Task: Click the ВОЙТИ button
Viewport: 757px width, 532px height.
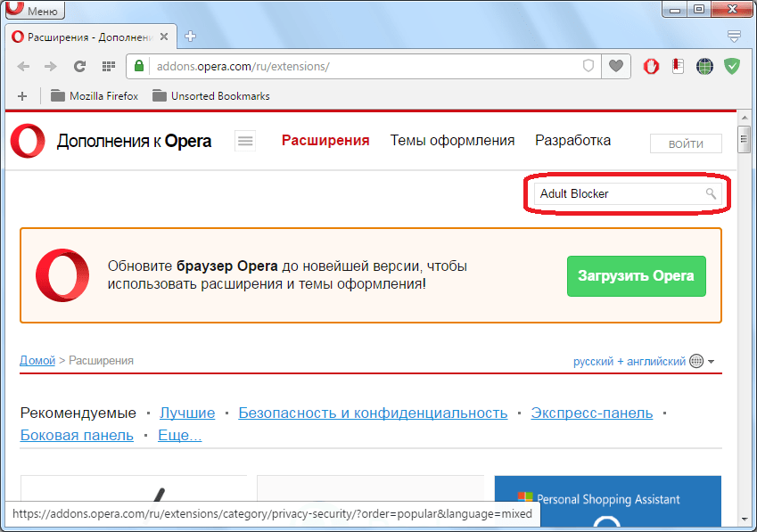Action: (685, 144)
